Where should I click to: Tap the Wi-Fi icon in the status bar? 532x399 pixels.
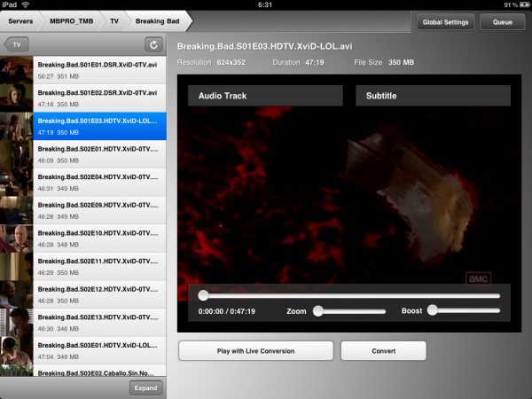point(25,4)
